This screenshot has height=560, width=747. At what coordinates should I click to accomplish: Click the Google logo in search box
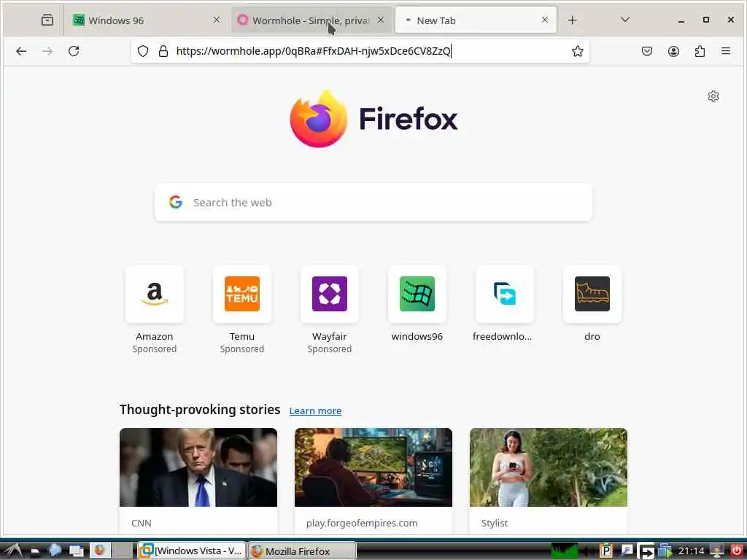[x=176, y=203]
